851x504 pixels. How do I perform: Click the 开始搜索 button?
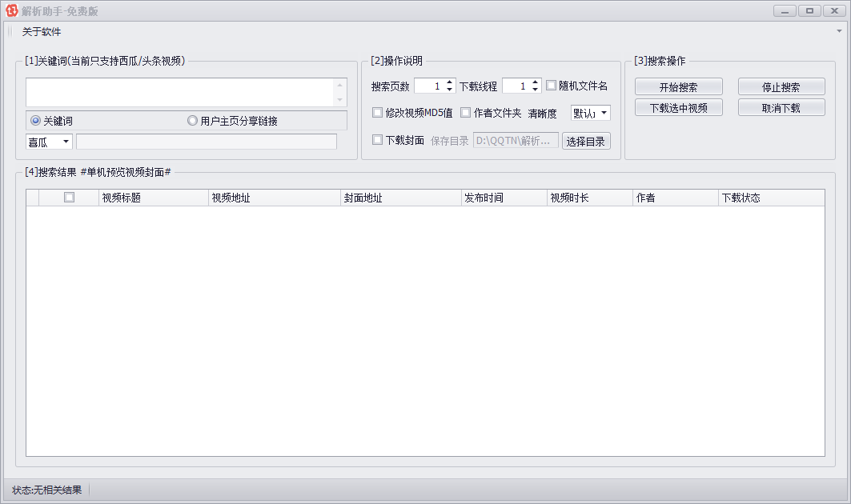click(678, 87)
